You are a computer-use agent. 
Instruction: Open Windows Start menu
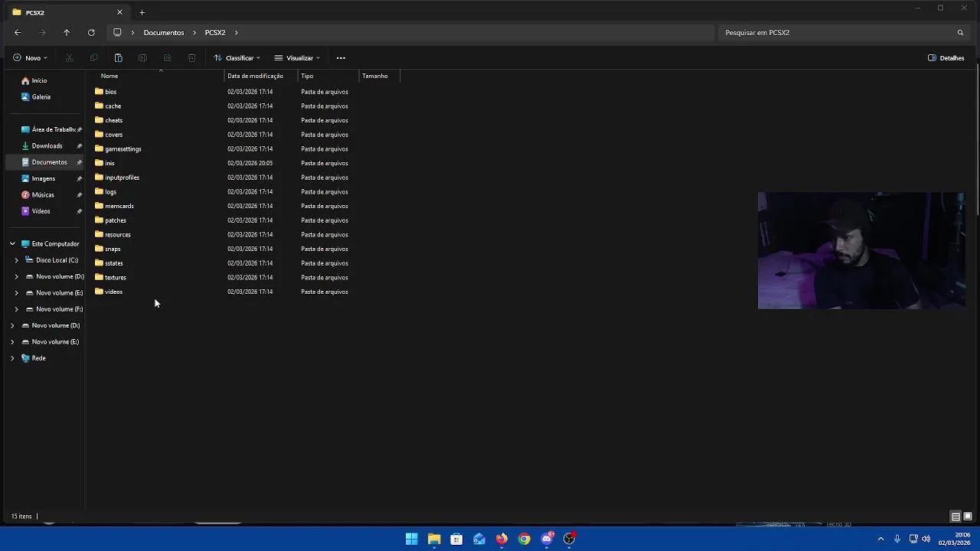[x=411, y=539]
